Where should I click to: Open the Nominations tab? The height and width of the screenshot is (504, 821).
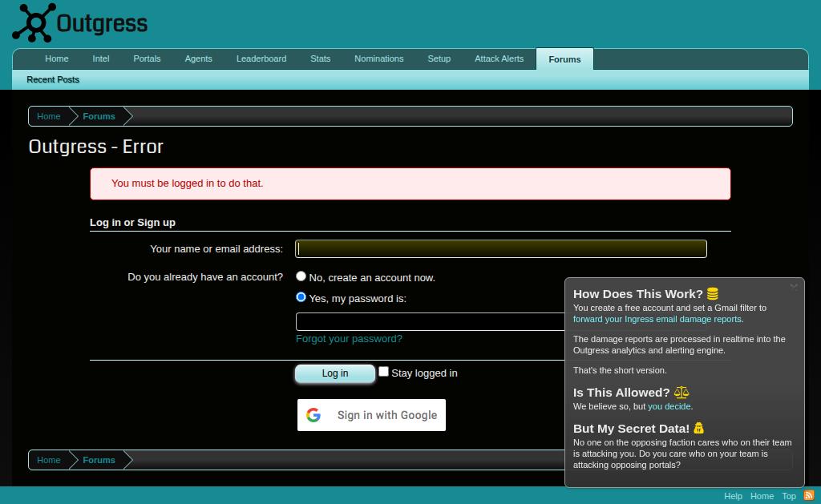[x=378, y=58]
